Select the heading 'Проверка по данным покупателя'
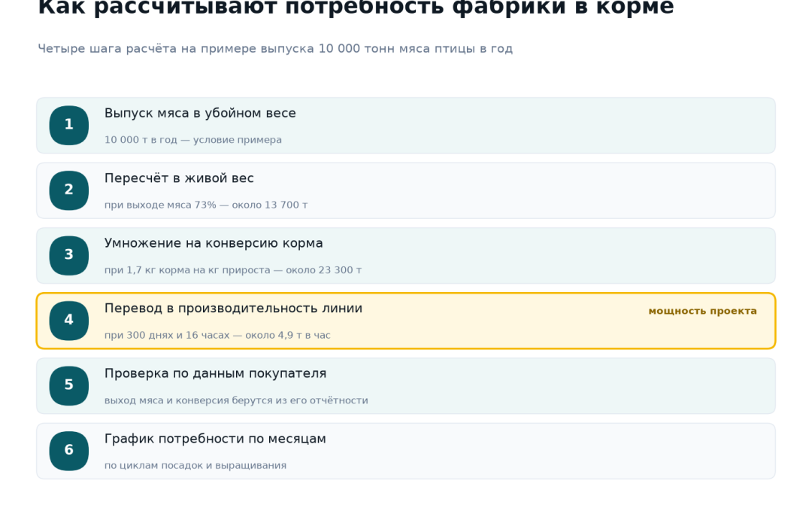812x508 pixels. 216,373
